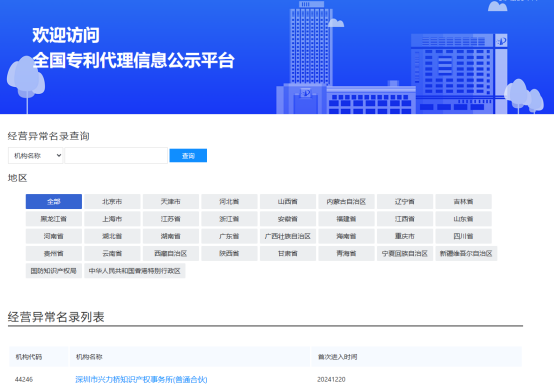Select the 西藏自治区 region

pyautogui.click(x=171, y=254)
